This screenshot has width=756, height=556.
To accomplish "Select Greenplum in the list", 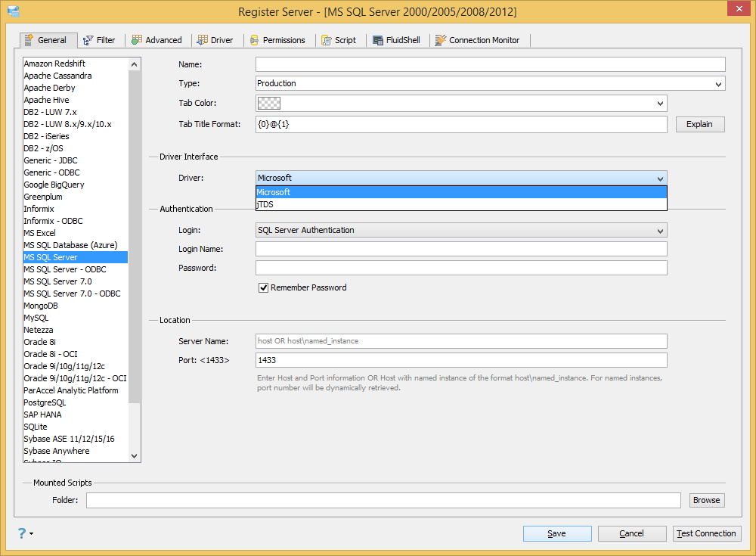I will coord(76,197).
